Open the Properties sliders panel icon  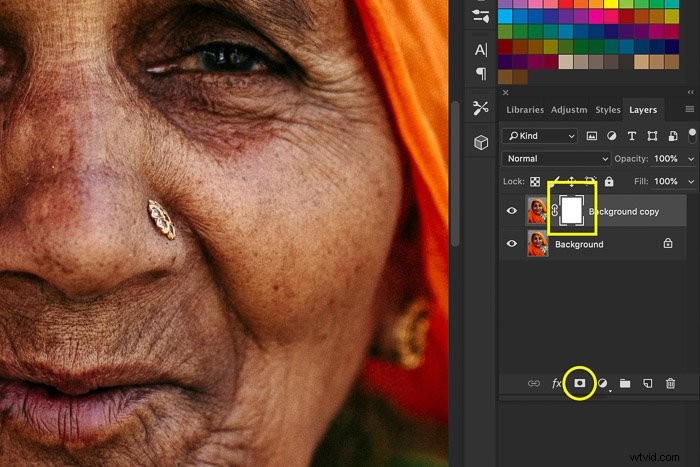(x=480, y=17)
